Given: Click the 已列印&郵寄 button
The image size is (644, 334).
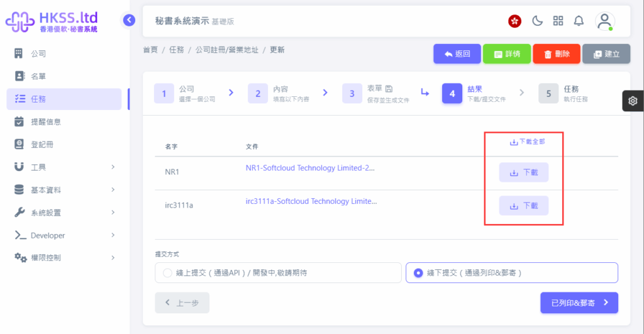Looking at the screenshot, I should pos(579,303).
